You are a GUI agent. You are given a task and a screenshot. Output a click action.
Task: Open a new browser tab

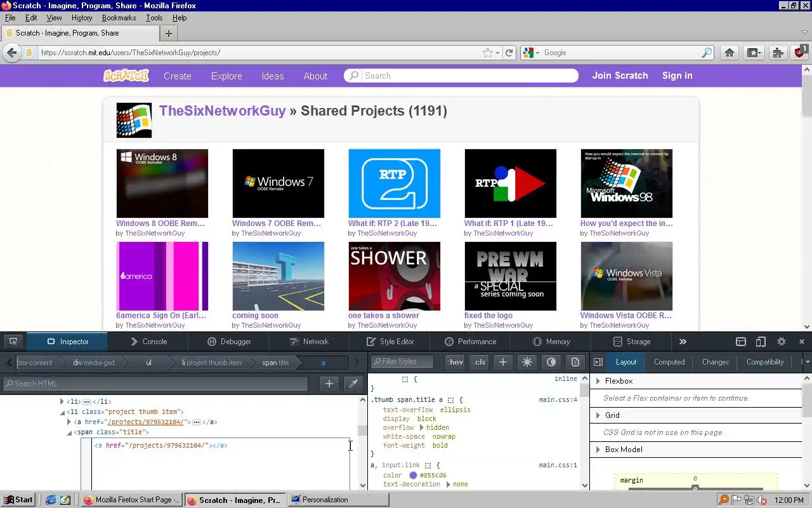click(168, 33)
